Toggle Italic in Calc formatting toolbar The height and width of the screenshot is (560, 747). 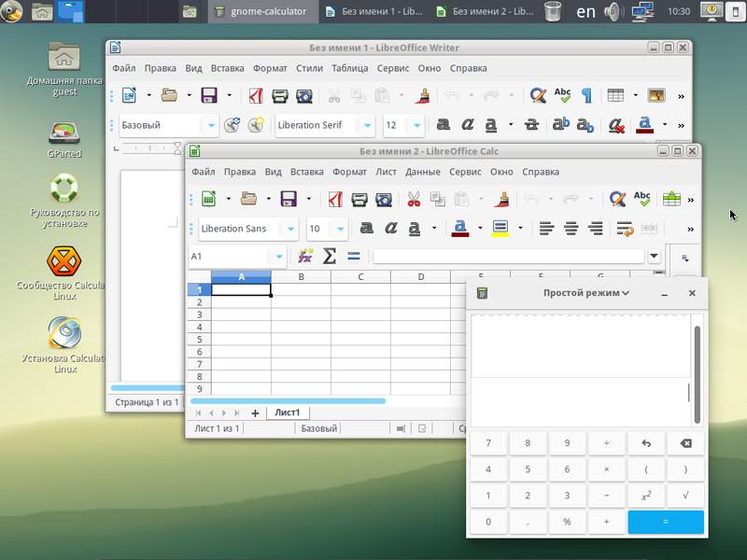tap(390, 229)
